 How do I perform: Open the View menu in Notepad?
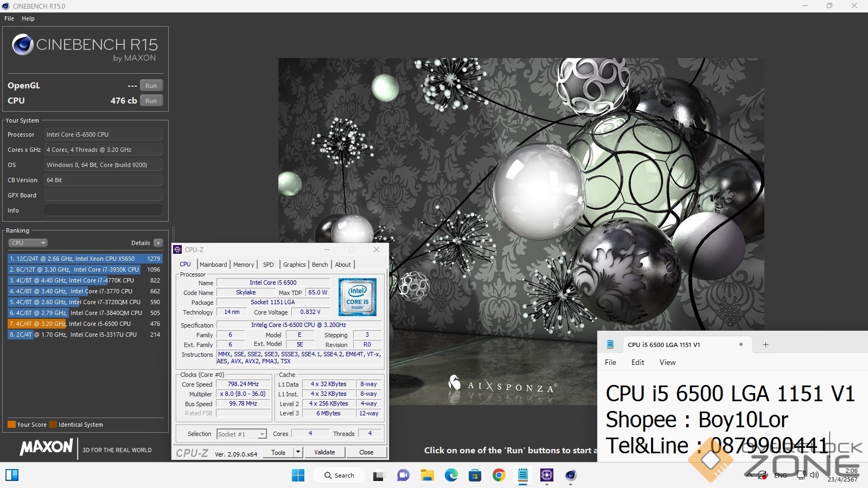(x=667, y=362)
